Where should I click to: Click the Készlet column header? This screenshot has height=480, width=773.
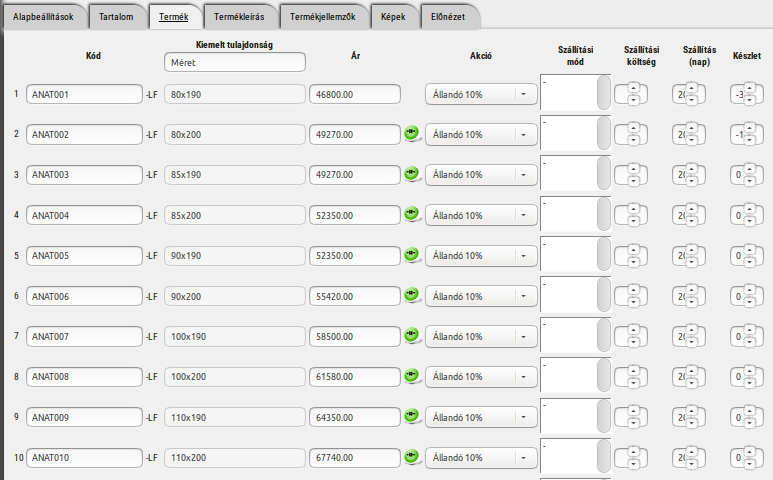(x=747, y=56)
